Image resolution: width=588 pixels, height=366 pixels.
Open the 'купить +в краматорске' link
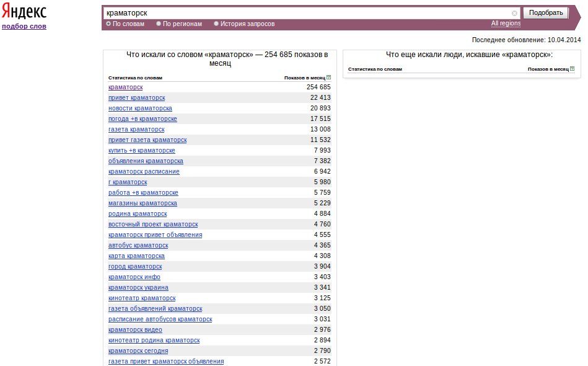(142, 150)
